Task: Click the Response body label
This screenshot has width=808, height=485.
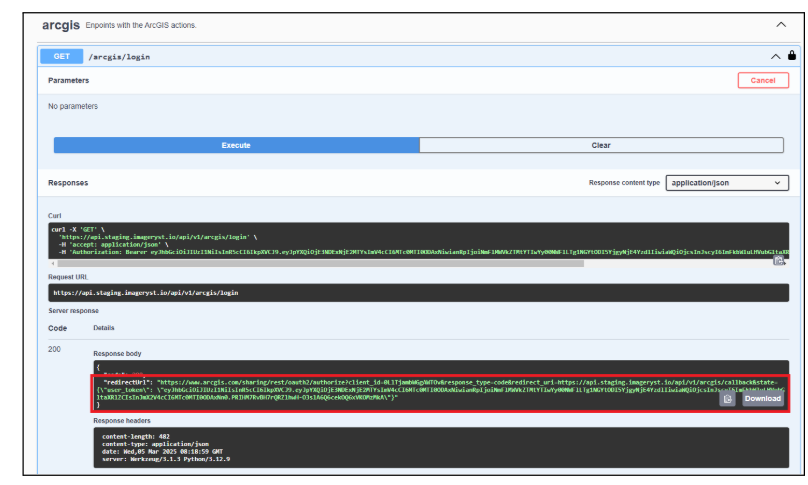Action: click(x=117, y=354)
